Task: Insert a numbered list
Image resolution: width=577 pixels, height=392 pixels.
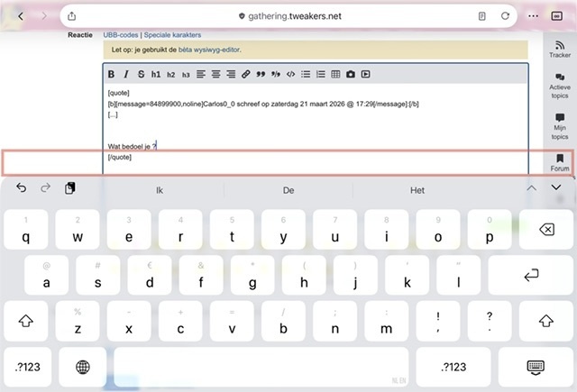Action: point(321,74)
